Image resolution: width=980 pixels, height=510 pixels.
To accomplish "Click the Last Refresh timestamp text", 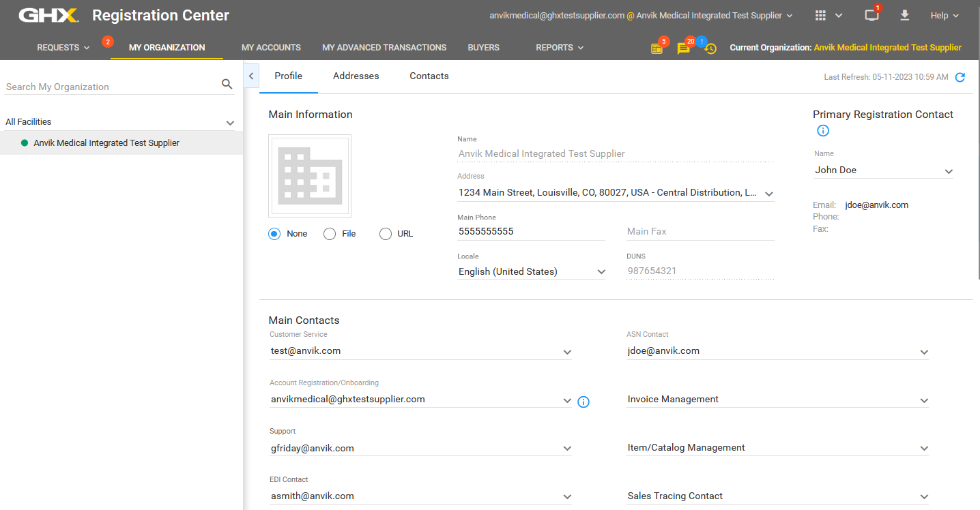I will pos(886,77).
